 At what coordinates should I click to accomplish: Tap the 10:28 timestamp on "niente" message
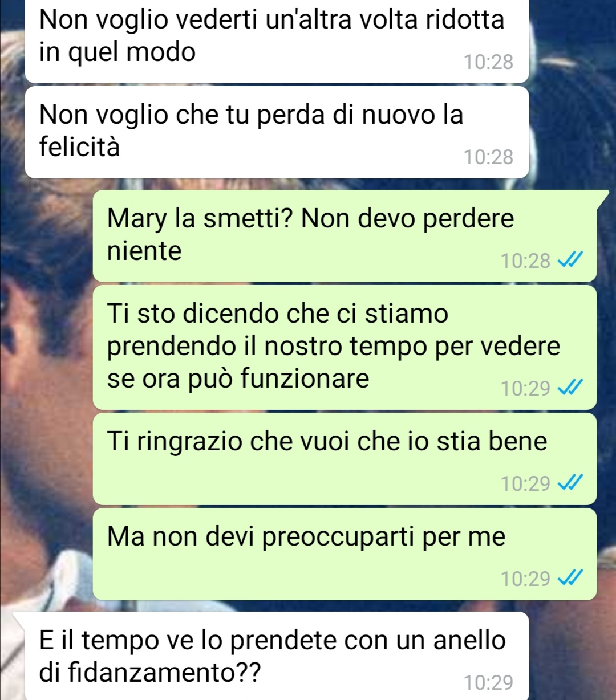525,261
